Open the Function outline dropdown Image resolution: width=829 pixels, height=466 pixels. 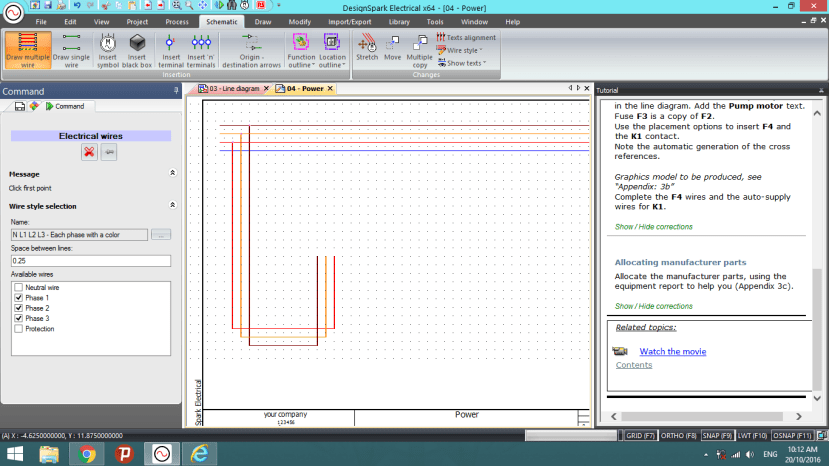[301, 62]
